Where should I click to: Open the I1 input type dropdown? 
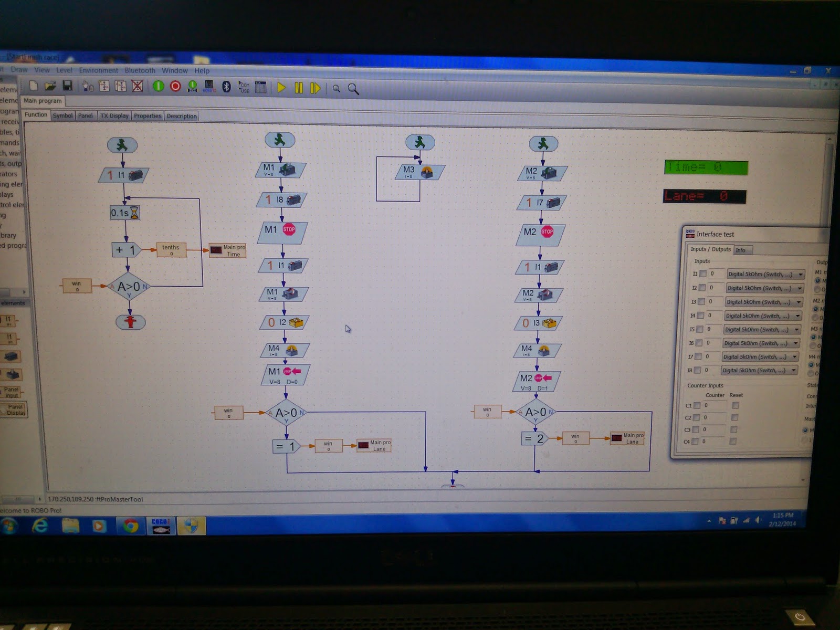[766, 274]
